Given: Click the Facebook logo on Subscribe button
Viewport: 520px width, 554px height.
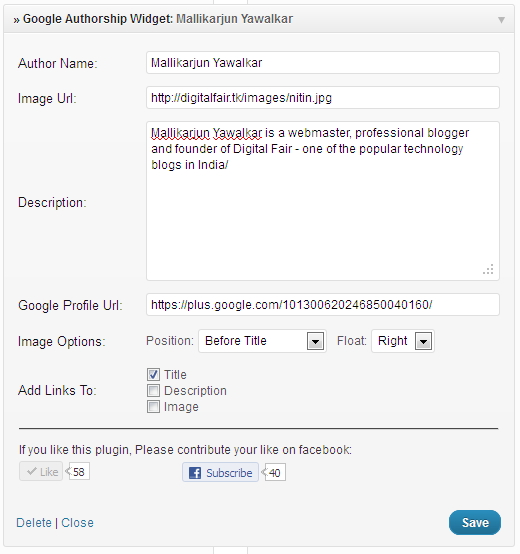Looking at the screenshot, I should click(x=195, y=473).
